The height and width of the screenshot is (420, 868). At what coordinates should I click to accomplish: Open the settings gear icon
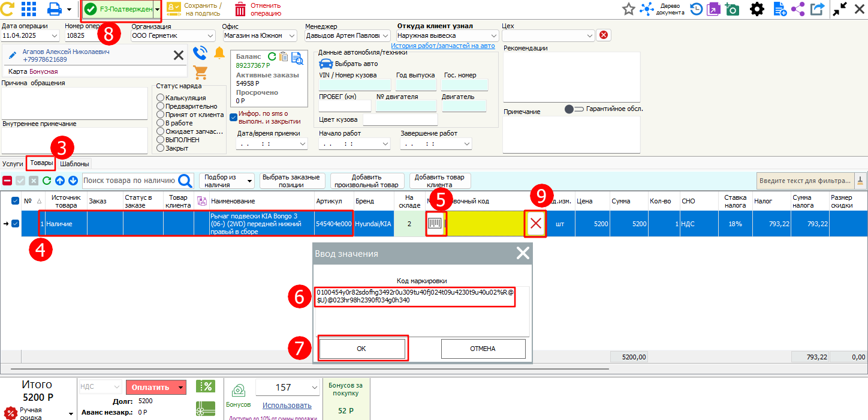[757, 9]
